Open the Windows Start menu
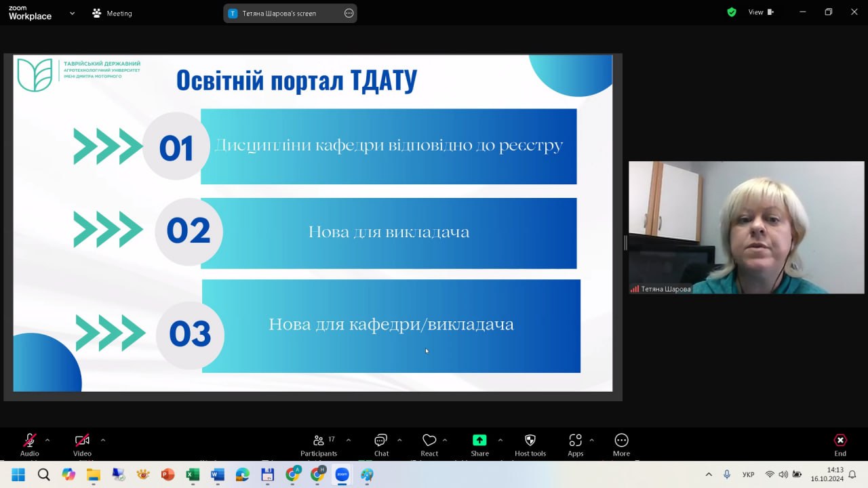Image resolution: width=868 pixels, height=488 pixels. pos(18,474)
